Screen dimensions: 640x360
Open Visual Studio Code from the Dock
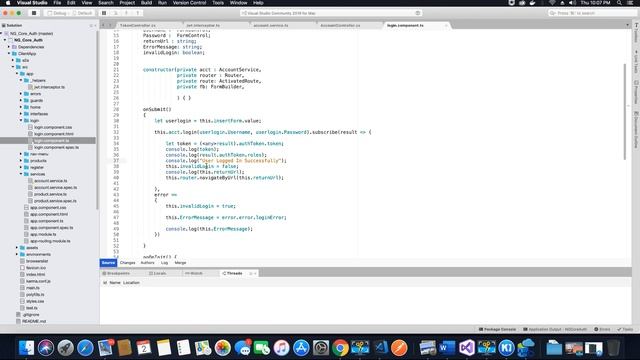(380, 348)
